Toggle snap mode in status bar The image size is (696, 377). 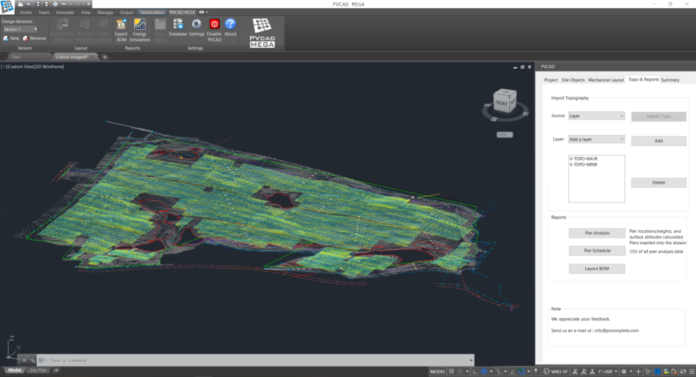click(x=460, y=372)
